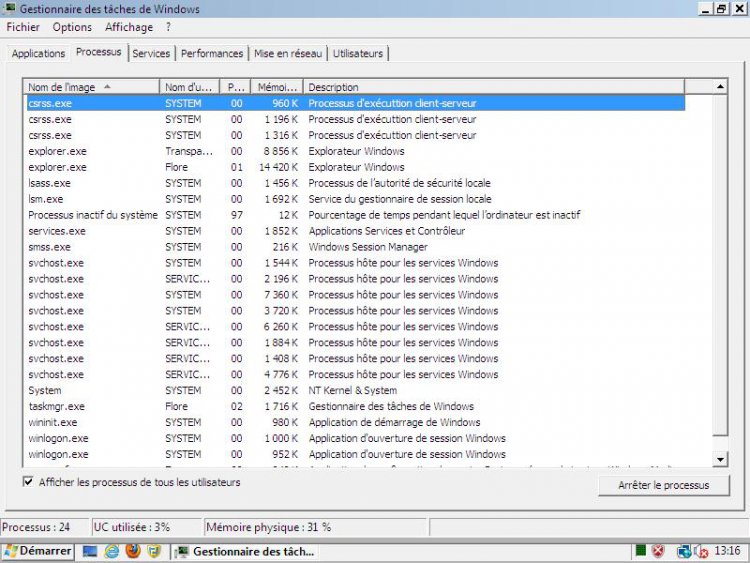750x563 pixels.
Task: Switch to the Applications tab
Action: 38,54
